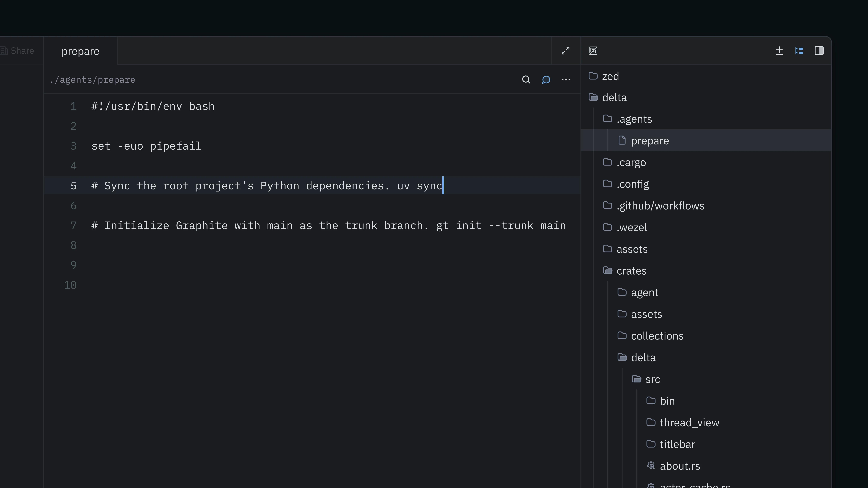Click the 'uv sync' comment line
The height and width of the screenshot is (488, 868).
(x=267, y=186)
